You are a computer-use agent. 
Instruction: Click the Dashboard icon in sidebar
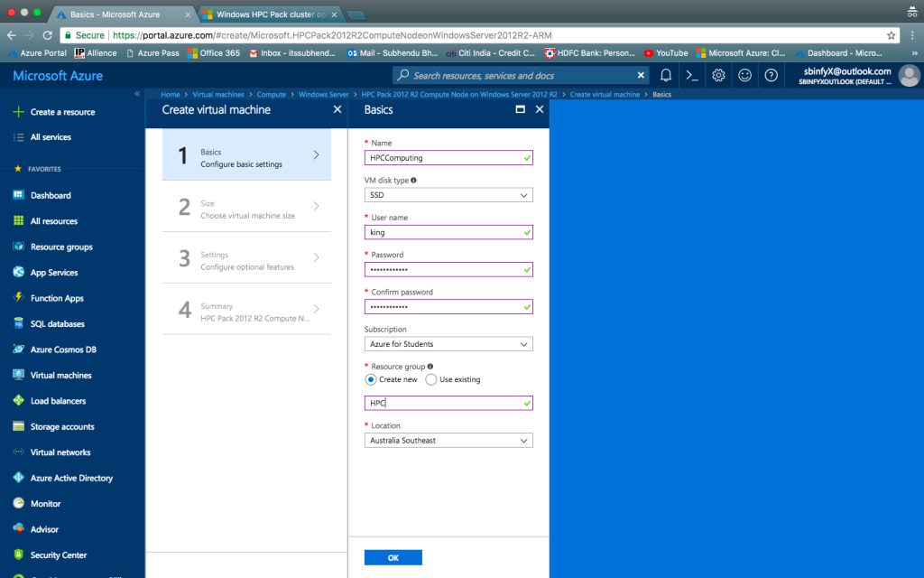coord(18,195)
